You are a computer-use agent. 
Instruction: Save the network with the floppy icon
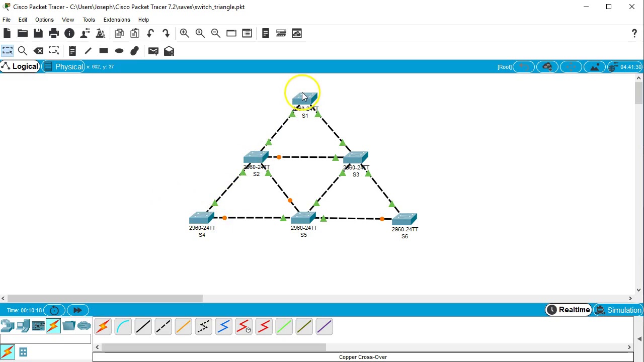click(x=38, y=33)
